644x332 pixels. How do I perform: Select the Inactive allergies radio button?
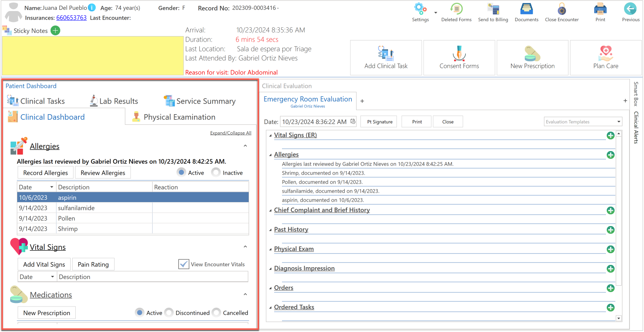pyautogui.click(x=216, y=172)
